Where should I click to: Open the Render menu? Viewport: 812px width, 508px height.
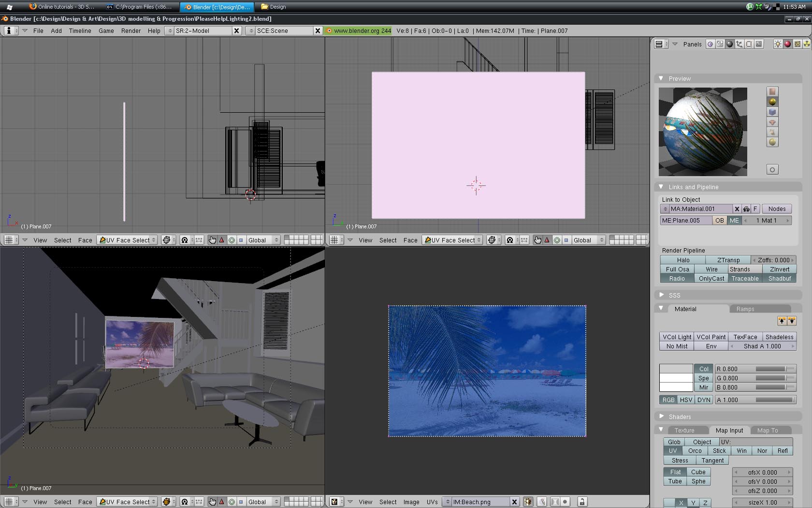tap(130, 30)
